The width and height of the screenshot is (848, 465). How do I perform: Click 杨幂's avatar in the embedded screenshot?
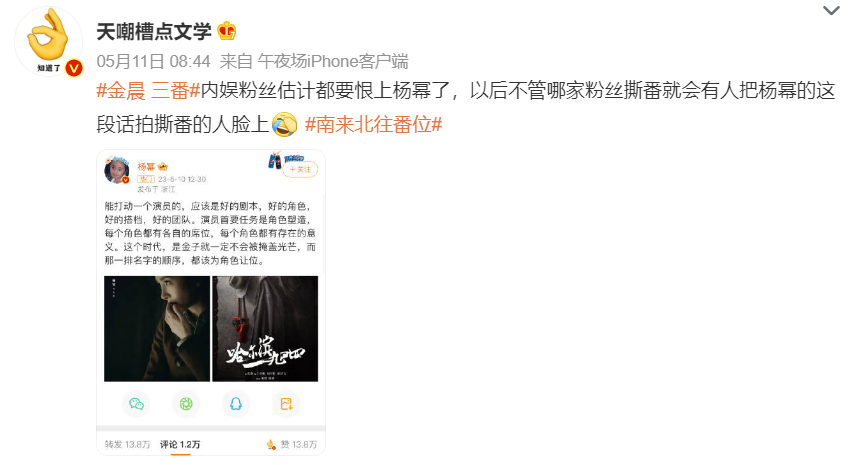click(x=116, y=170)
